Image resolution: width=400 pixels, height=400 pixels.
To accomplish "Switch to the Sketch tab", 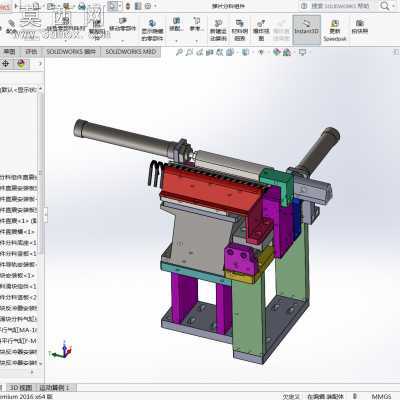I will point(9,52).
